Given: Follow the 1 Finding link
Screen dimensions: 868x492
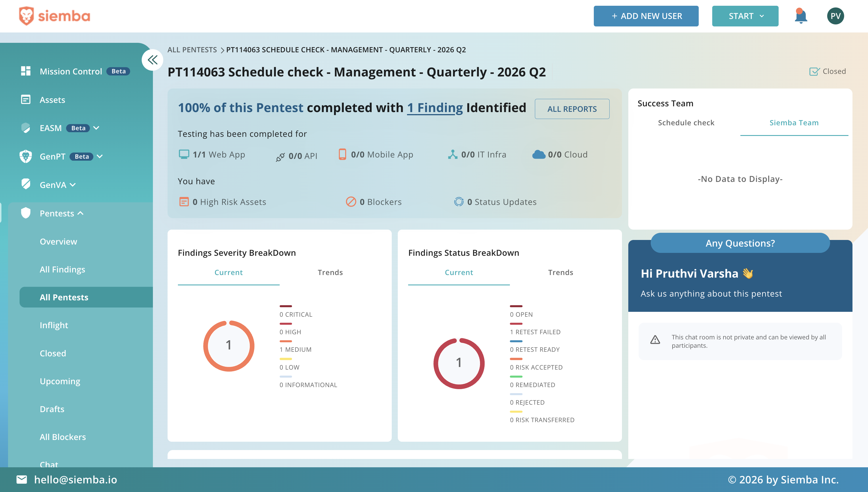Looking at the screenshot, I should click(x=435, y=108).
